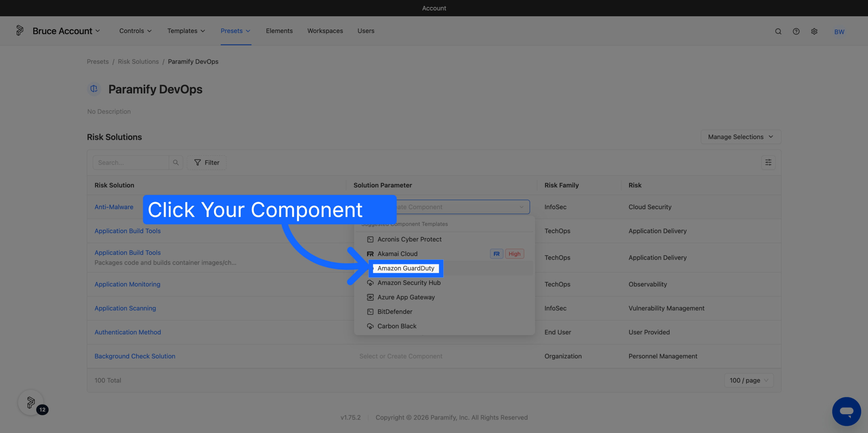Expand the Controls menu
The image size is (868, 433).
(135, 31)
